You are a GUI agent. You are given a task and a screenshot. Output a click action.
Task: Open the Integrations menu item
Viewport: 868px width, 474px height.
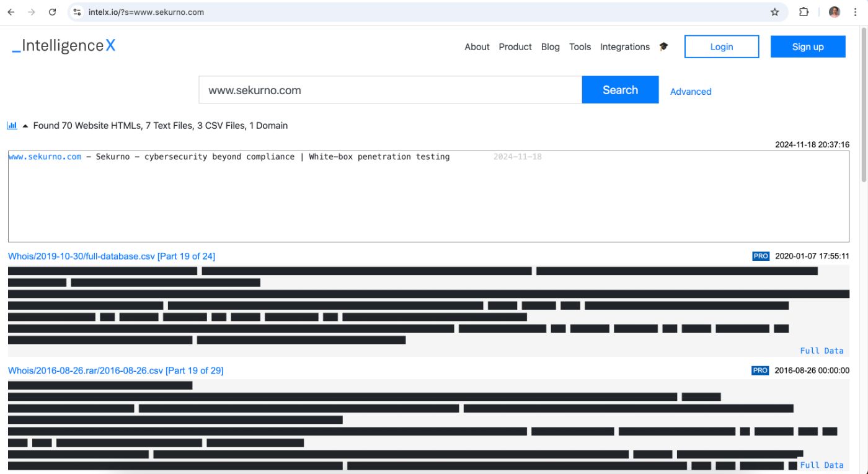[x=624, y=46]
